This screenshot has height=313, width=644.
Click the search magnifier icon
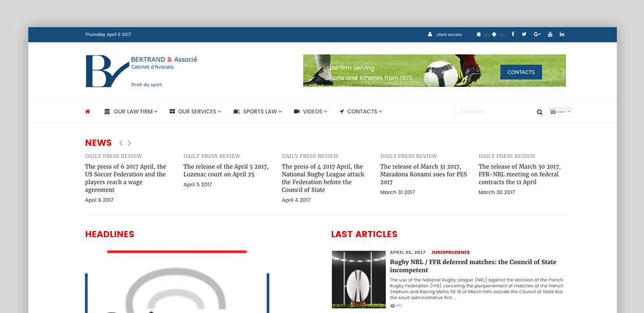coord(539,112)
